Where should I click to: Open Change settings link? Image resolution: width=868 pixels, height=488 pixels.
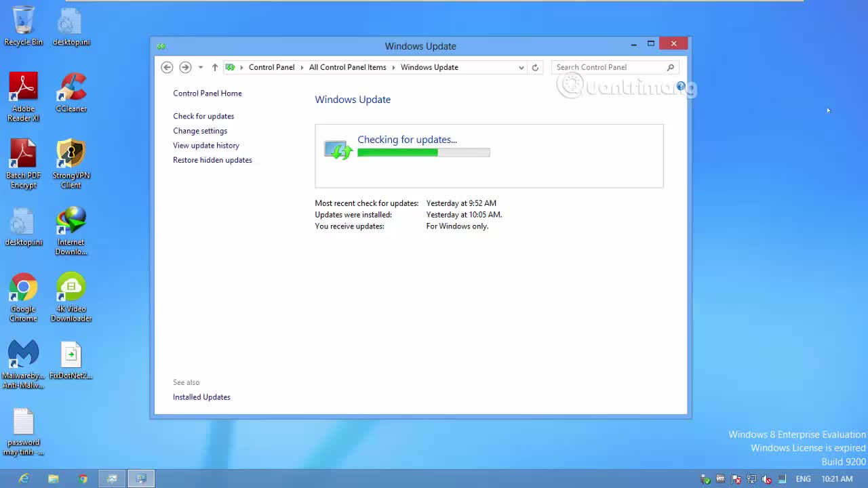coord(200,131)
